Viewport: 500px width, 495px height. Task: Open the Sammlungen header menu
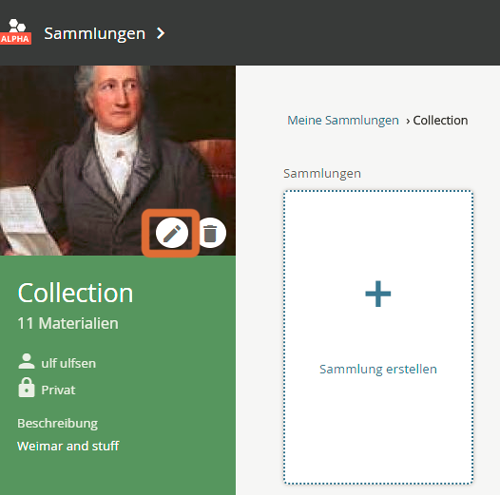tap(95, 33)
